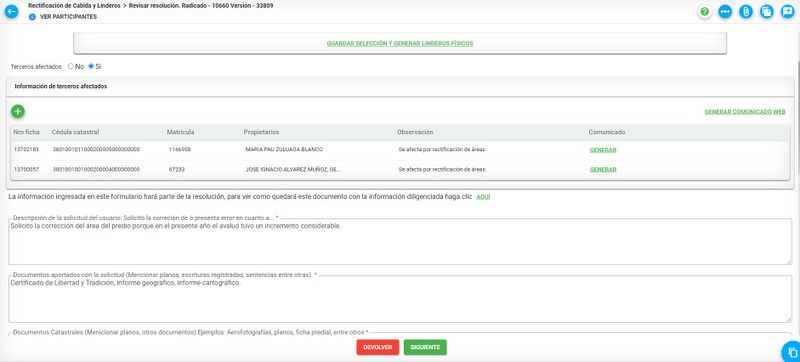
Task: Click cadastral ID 380100100100020000400000000
Action: coord(96,169)
